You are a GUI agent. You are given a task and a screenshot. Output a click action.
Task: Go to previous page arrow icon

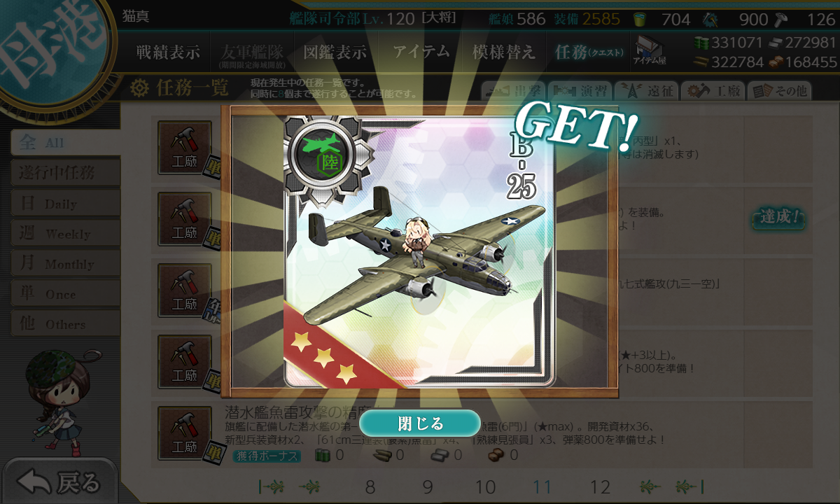tap(310, 486)
